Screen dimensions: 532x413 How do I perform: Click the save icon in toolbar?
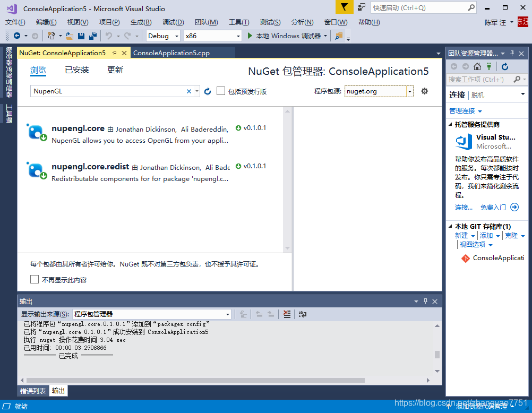coord(81,36)
